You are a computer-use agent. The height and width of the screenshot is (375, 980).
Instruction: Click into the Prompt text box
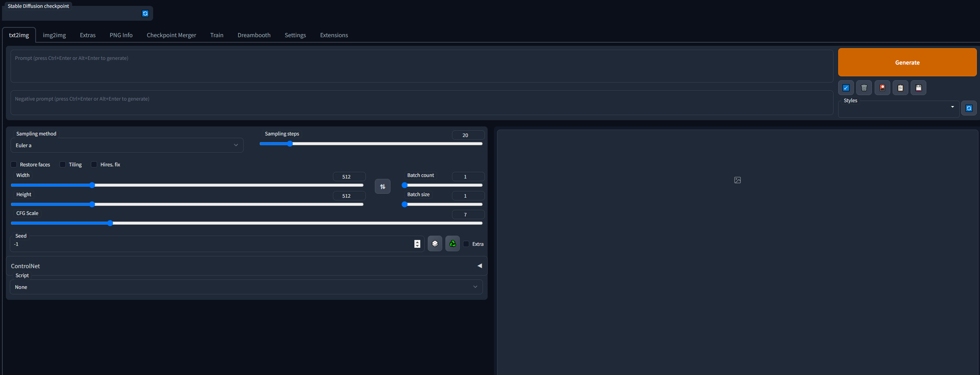pyautogui.click(x=422, y=66)
